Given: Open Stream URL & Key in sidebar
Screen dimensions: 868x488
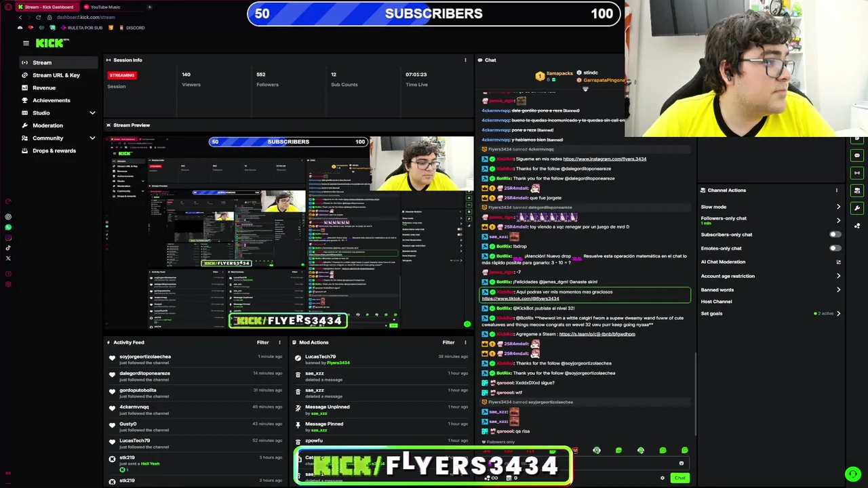Looking at the screenshot, I should coord(59,75).
